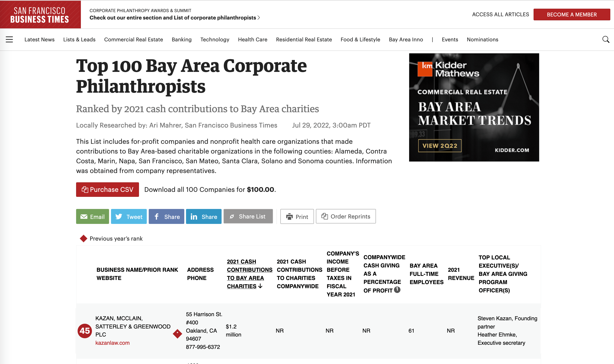The height and width of the screenshot is (364, 614).
Task: Open the Lists & Leads menu item
Action: click(x=79, y=39)
